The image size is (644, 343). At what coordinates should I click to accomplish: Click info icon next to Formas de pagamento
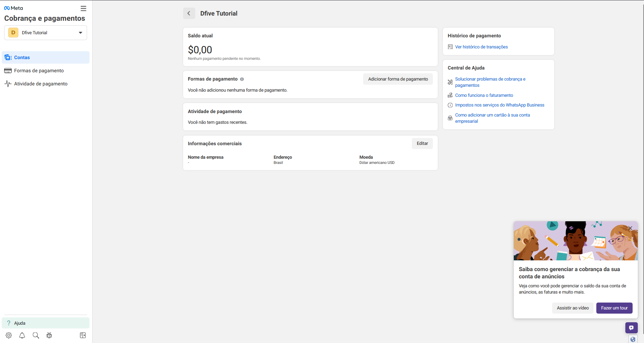tap(242, 79)
